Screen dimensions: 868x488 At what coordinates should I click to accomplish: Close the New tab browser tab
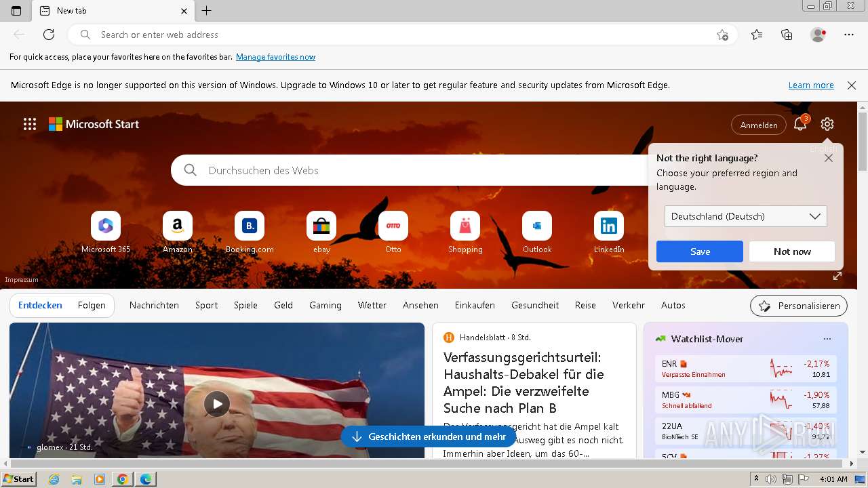click(184, 11)
